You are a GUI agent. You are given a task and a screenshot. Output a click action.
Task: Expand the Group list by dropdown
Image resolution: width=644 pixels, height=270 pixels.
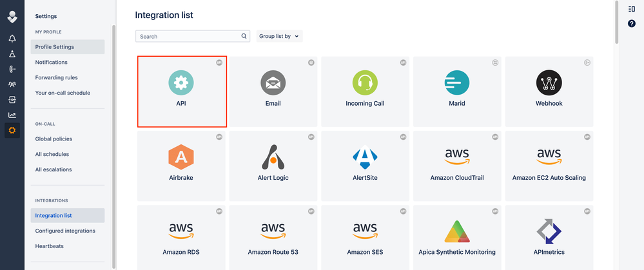pos(279,36)
